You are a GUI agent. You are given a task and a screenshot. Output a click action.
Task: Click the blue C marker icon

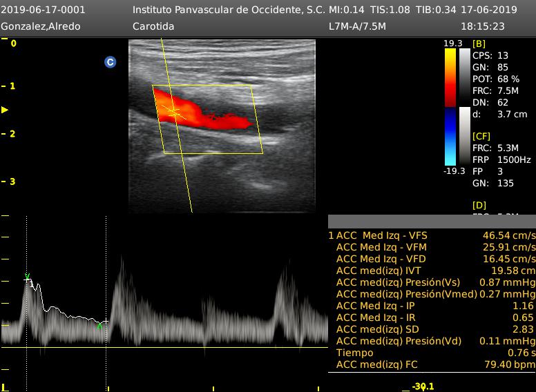tap(110, 62)
